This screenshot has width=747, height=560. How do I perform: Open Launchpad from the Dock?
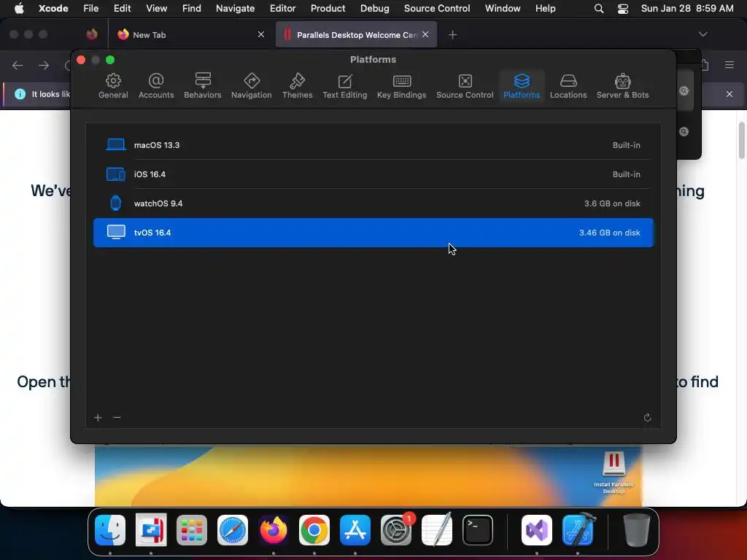[x=192, y=529]
